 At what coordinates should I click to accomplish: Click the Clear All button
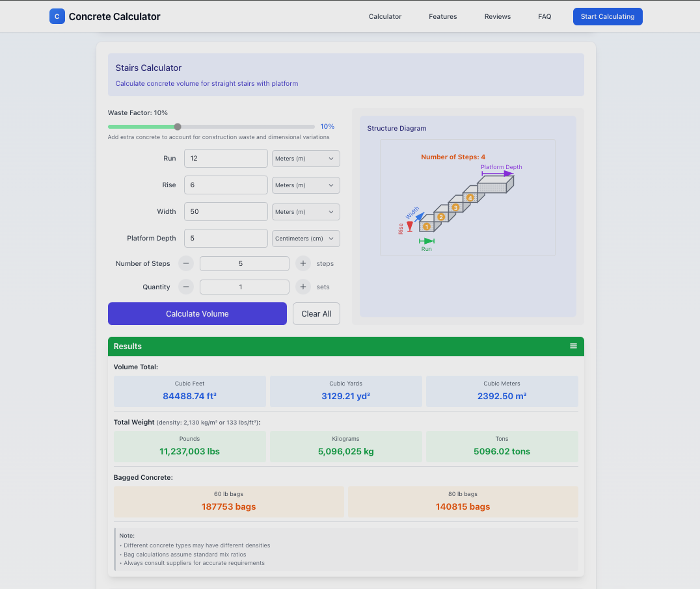316,314
